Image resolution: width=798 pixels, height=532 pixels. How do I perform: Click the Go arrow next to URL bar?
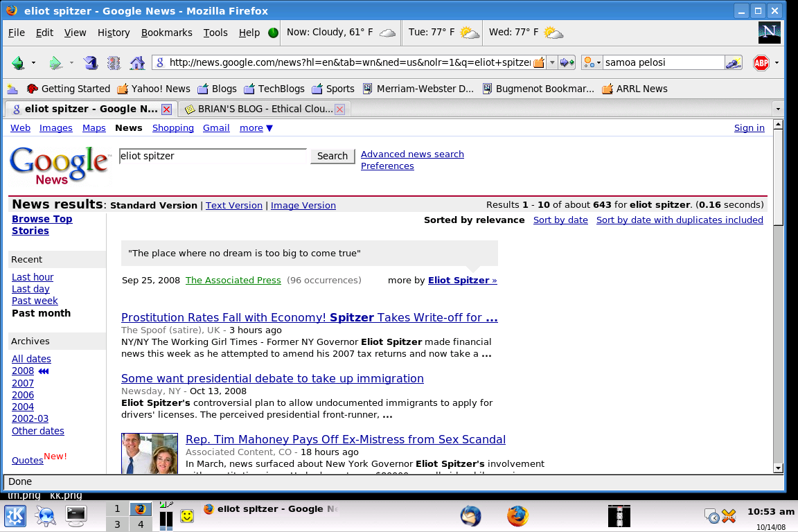click(567, 62)
